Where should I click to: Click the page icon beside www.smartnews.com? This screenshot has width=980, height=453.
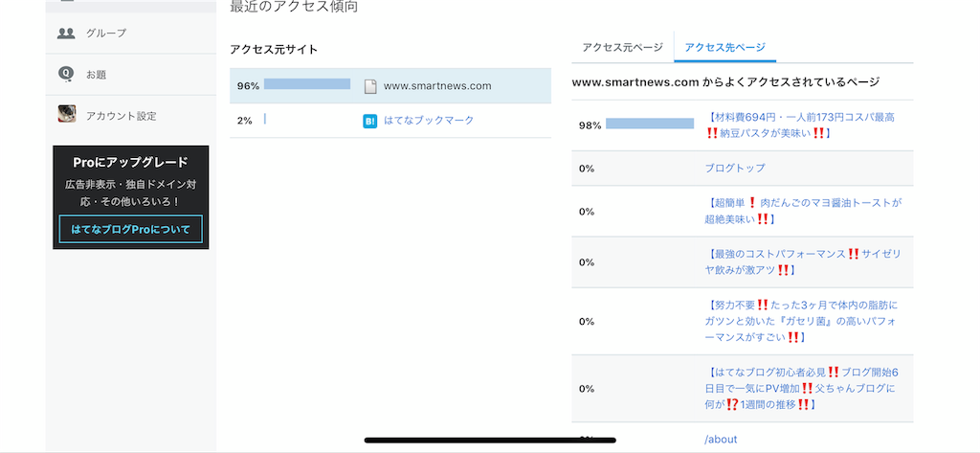[x=370, y=86]
